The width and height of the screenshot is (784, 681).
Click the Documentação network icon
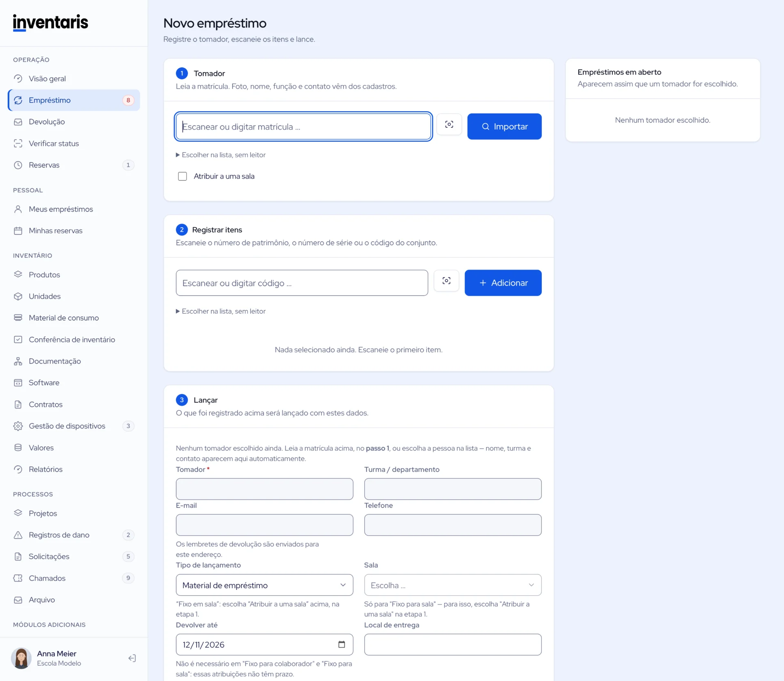click(x=18, y=361)
